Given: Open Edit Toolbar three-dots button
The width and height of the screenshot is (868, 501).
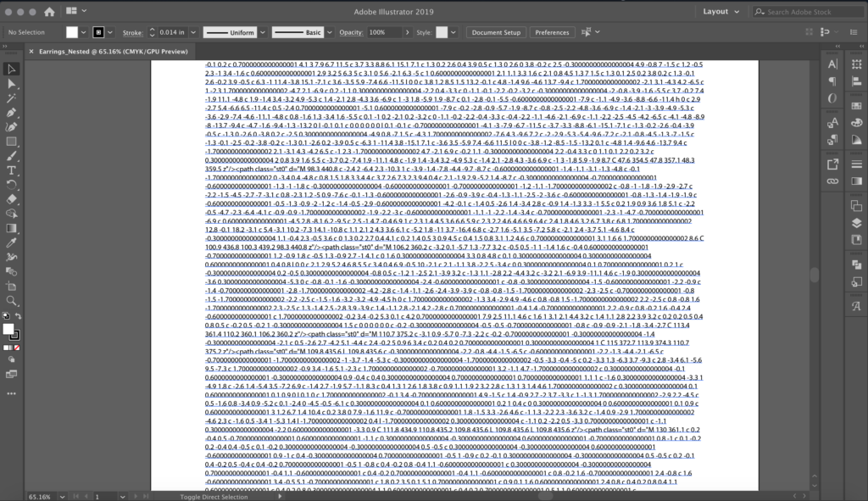Looking at the screenshot, I should click(x=11, y=393).
